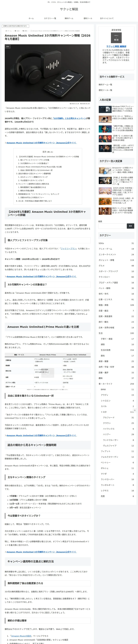Open the フォルクスワーゲン subcategory

(x=117, y=457)
